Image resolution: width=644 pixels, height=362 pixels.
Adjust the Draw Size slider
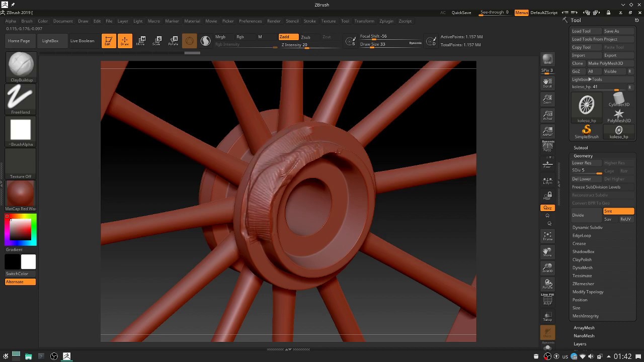point(391,44)
